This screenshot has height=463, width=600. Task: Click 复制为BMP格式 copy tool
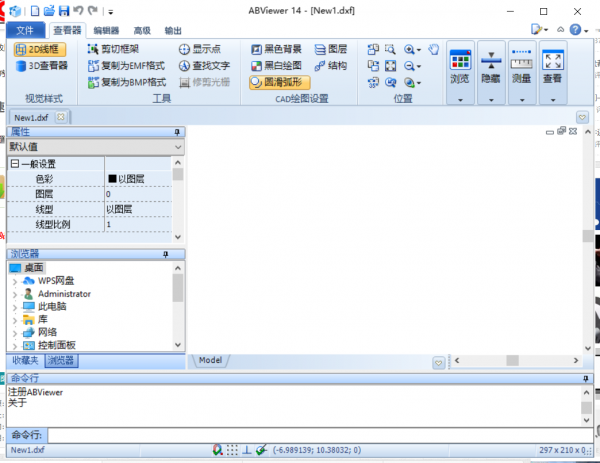coord(127,82)
